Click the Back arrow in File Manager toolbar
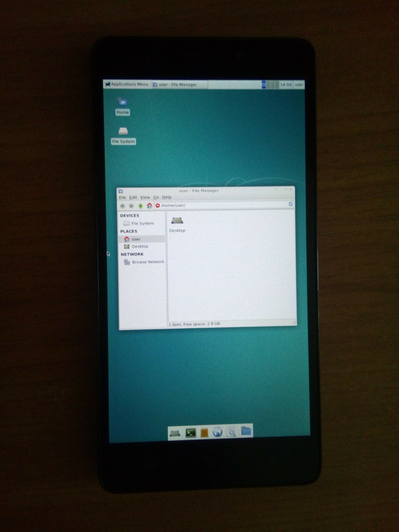This screenshot has width=399, height=532. 123,206
